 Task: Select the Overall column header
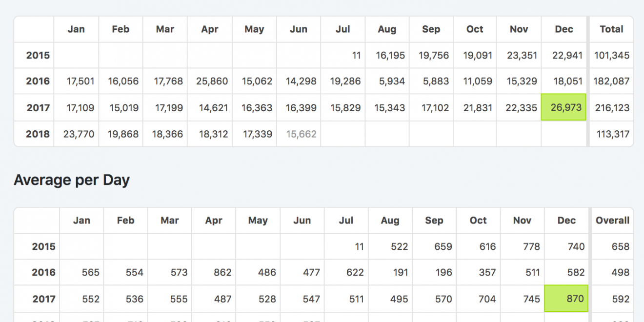click(x=612, y=221)
